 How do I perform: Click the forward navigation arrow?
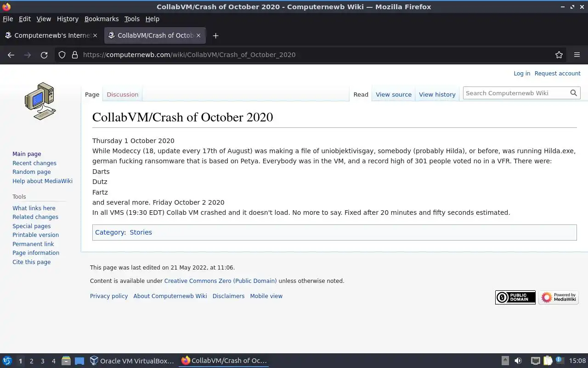pyautogui.click(x=28, y=55)
